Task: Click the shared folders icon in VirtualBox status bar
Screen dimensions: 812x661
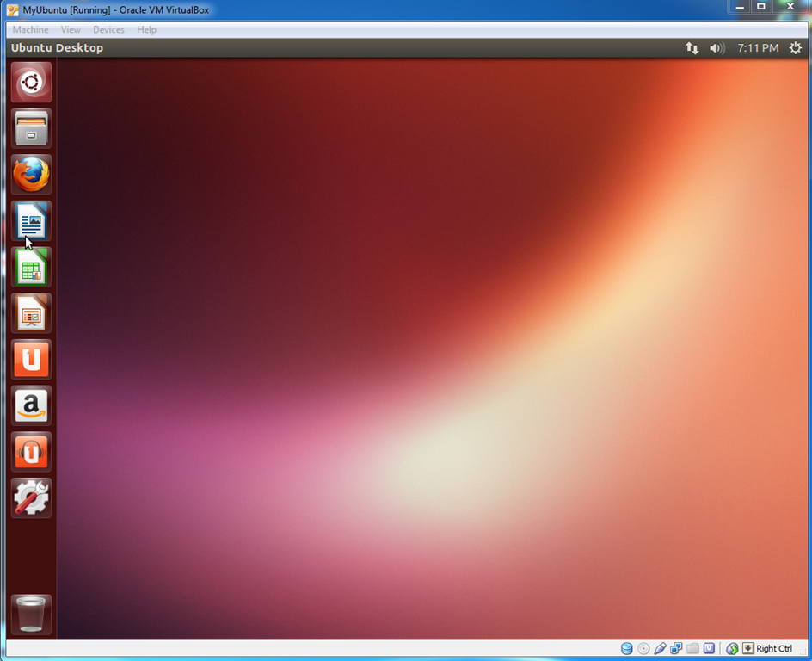Action: (x=692, y=649)
